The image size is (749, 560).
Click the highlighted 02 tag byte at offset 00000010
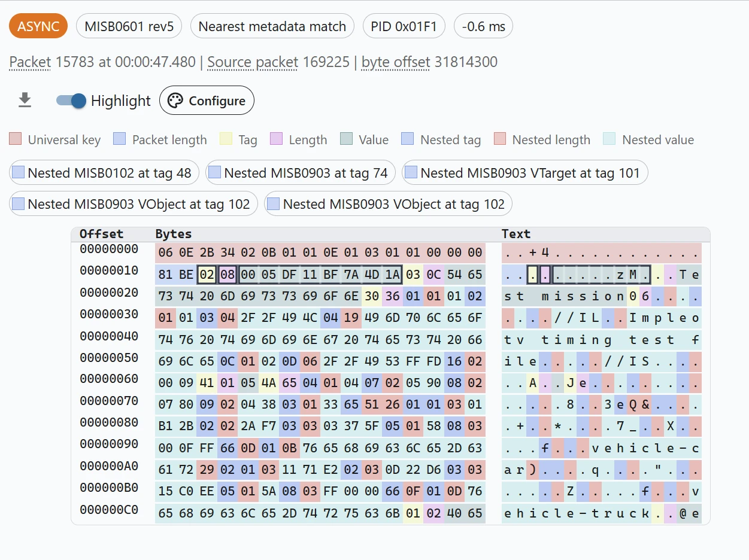[x=207, y=275]
